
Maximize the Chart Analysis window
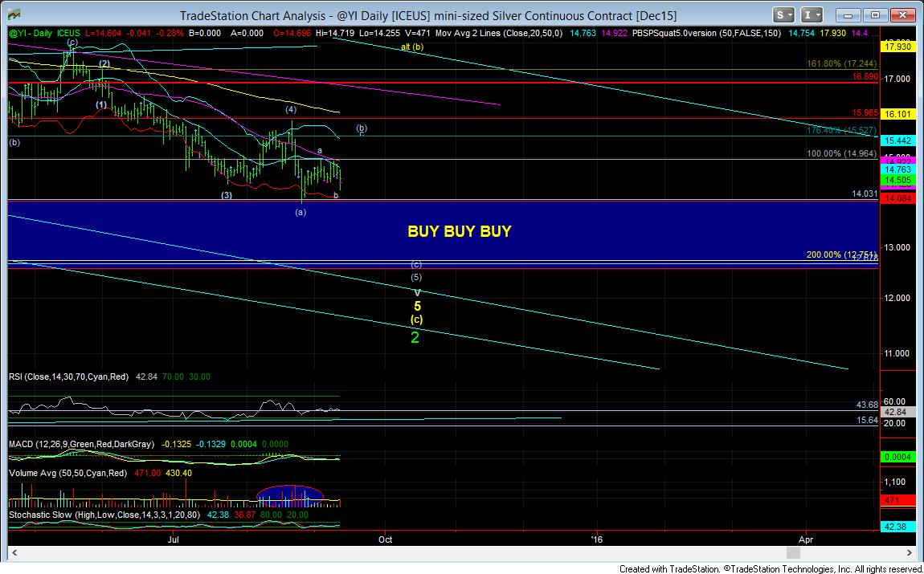tap(876, 14)
